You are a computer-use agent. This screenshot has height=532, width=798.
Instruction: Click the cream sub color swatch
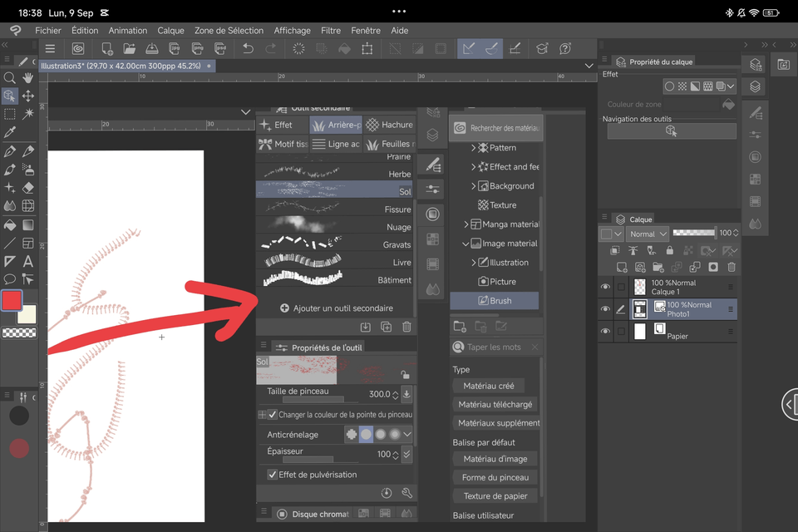click(x=28, y=314)
